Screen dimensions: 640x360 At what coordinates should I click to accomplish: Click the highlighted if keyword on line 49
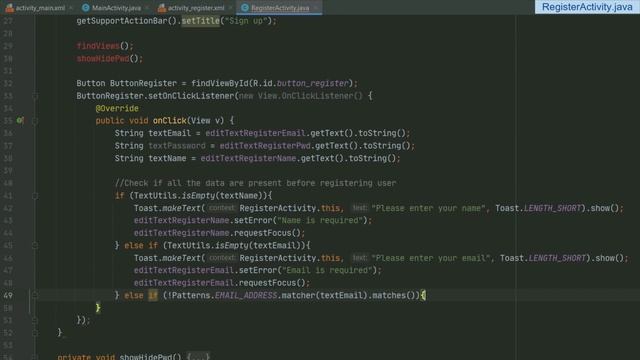[153, 295]
